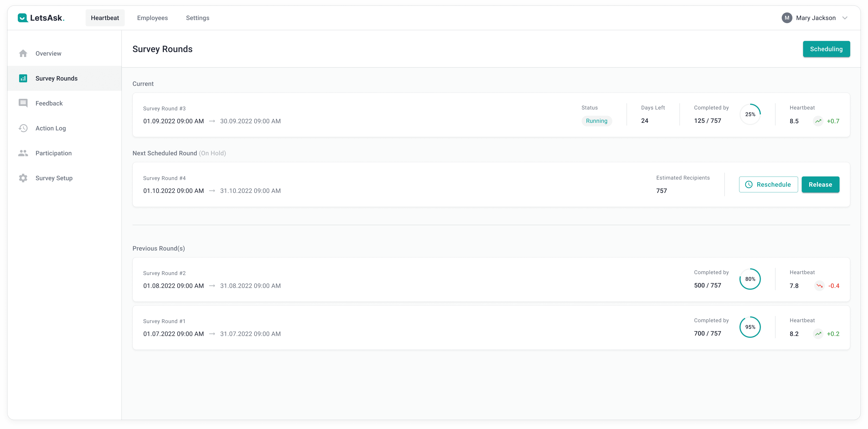
Task: Click the Running status link for Round #3
Action: click(596, 121)
